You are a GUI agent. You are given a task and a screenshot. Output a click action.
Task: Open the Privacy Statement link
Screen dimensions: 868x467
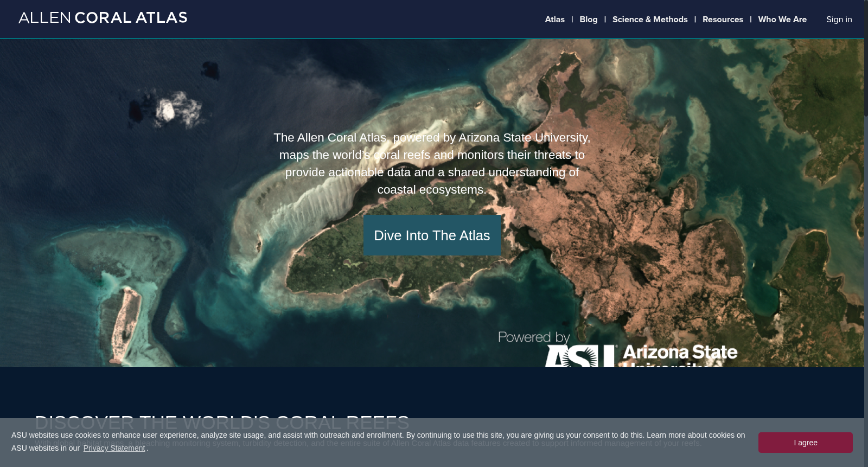pyautogui.click(x=114, y=448)
